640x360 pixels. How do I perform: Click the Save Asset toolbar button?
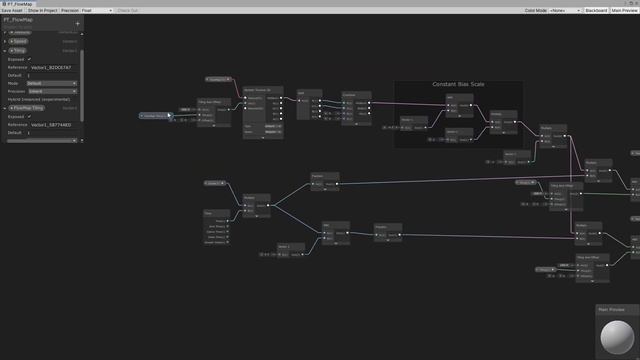(x=12, y=10)
